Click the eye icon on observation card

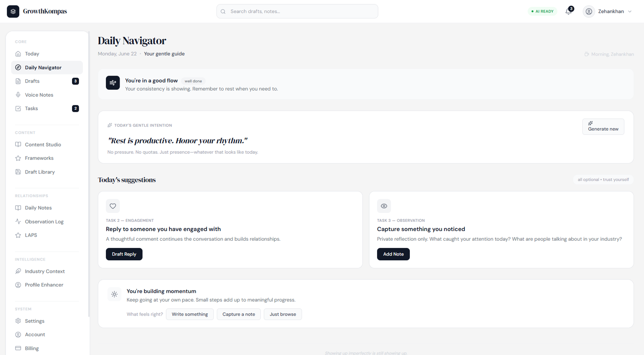pyautogui.click(x=384, y=206)
